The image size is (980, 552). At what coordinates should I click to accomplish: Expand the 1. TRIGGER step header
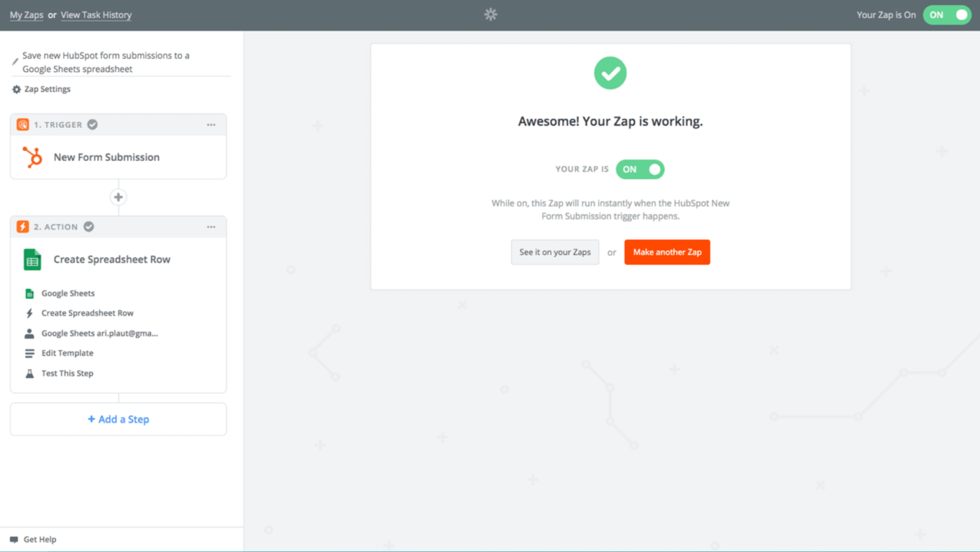[x=118, y=125]
